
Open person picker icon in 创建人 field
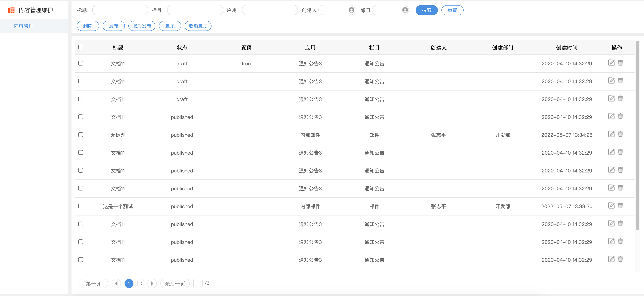351,10
